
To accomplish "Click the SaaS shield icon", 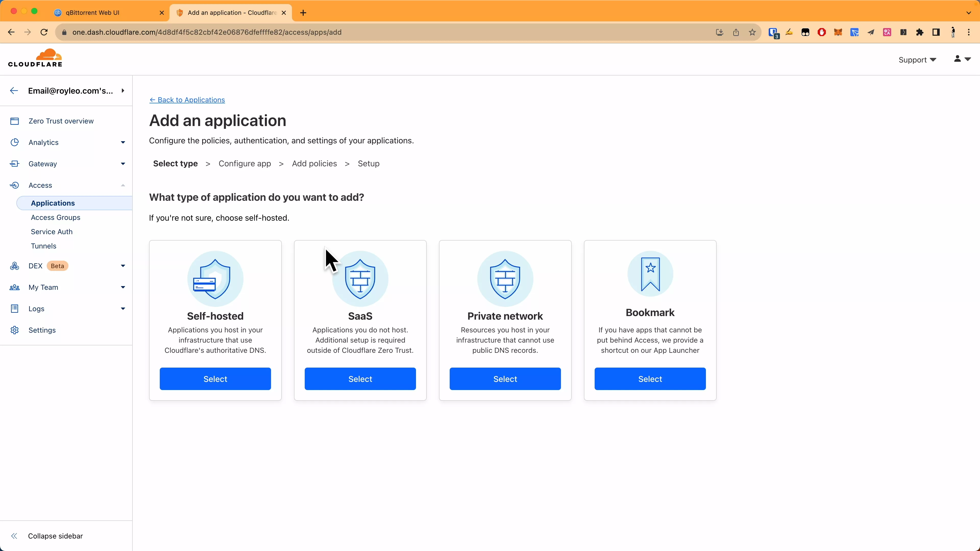I will tap(360, 279).
